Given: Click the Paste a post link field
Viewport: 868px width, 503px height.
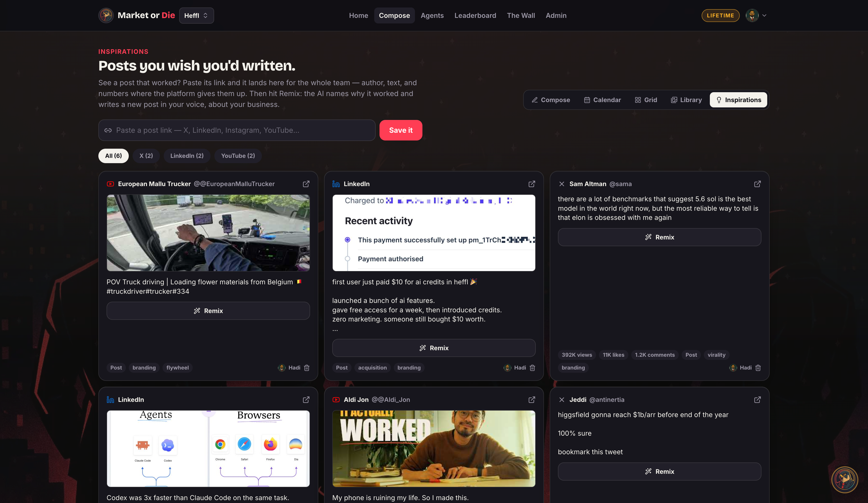Looking at the screenshot, I should (237, 130).
